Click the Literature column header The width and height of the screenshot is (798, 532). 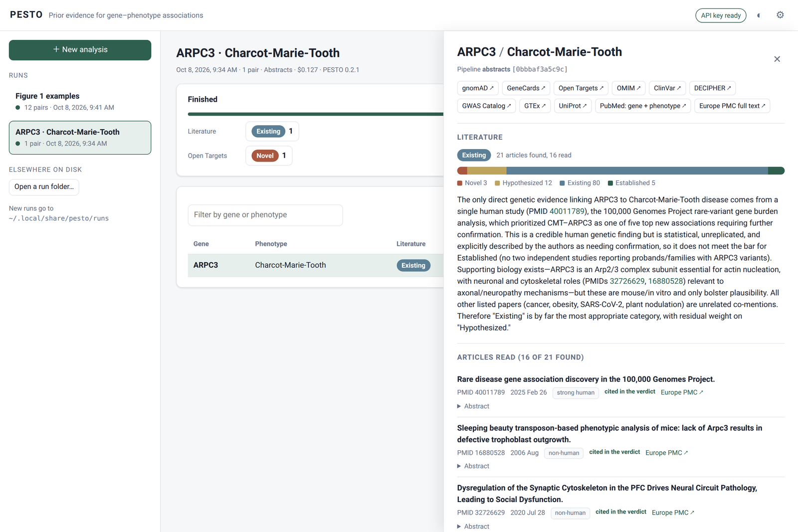coord(411,244)
